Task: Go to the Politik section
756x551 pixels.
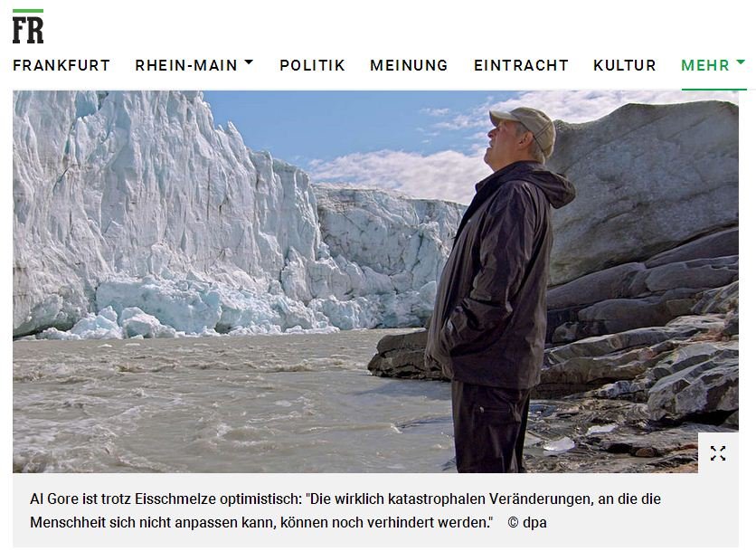Action: (x=312, y=65)
